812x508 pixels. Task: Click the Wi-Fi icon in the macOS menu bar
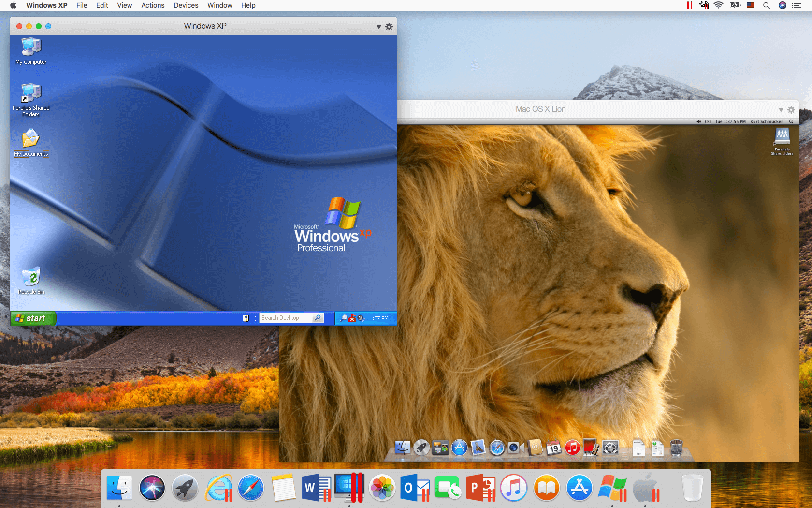(719, 5)
